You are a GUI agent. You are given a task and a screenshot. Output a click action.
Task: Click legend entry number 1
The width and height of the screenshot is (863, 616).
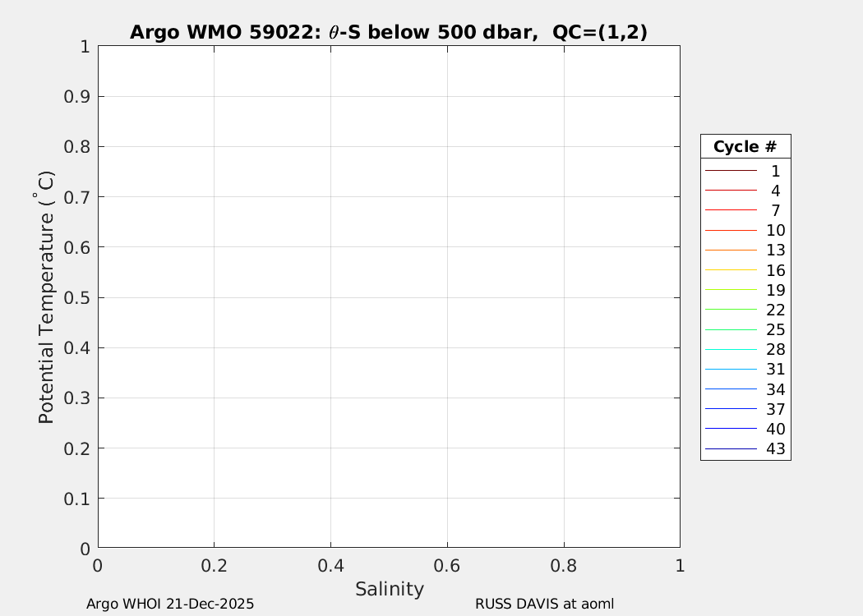point(775,172)
